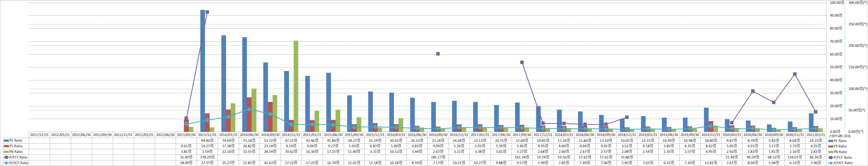This screenshot has width=868, height=166.
Task: Click the tall green PB bar at 2014/12/31
Action: [296, 86]
